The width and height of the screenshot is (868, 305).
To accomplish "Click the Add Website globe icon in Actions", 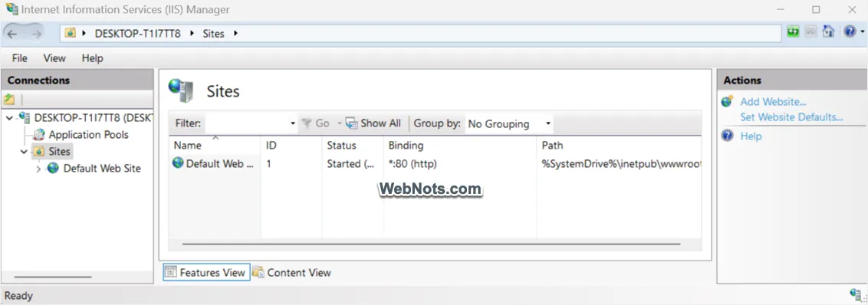I will 728,101.
